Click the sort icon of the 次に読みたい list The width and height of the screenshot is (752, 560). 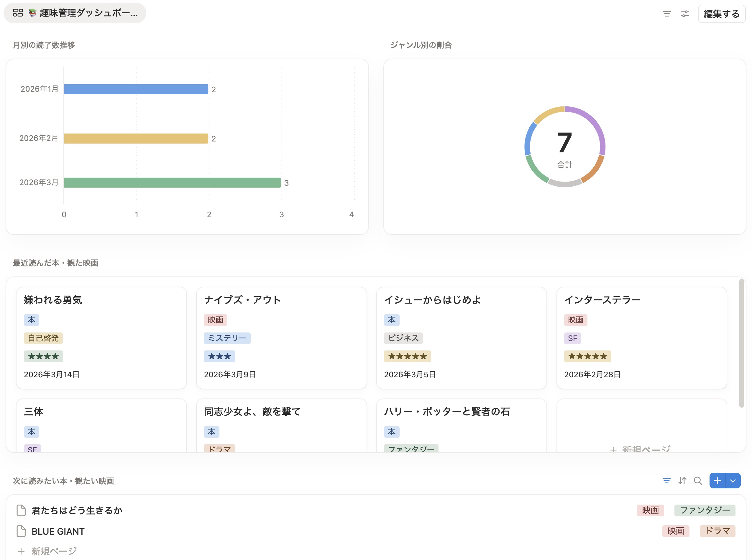coord(682,480)
